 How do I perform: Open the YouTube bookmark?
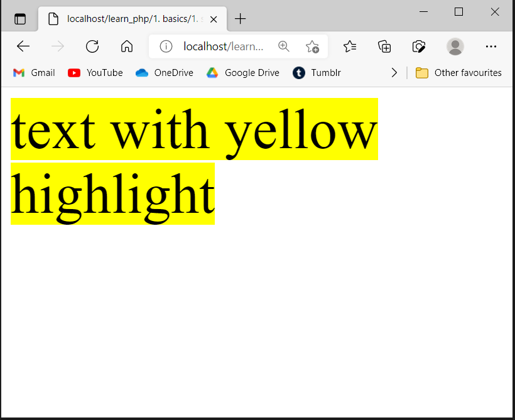(95, 73)
